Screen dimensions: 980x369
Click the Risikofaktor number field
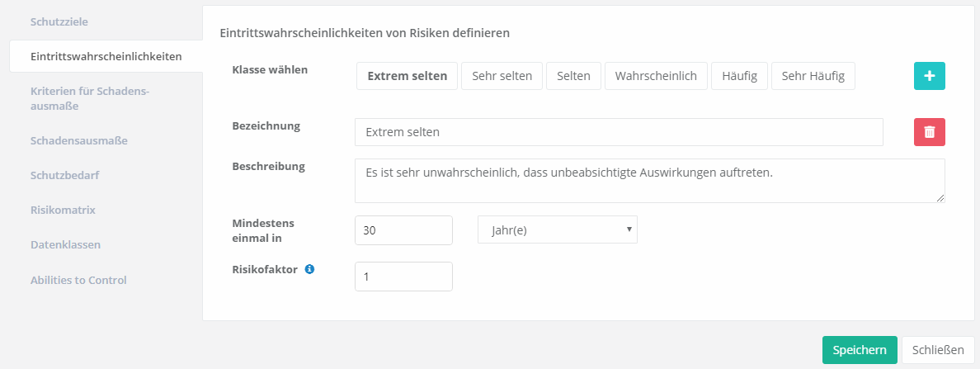(403, 277)
